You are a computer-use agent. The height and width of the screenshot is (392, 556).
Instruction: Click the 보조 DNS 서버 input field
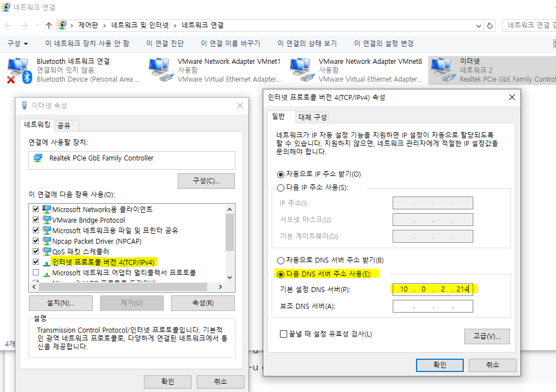pyautogui.click(x=433, y=306)
